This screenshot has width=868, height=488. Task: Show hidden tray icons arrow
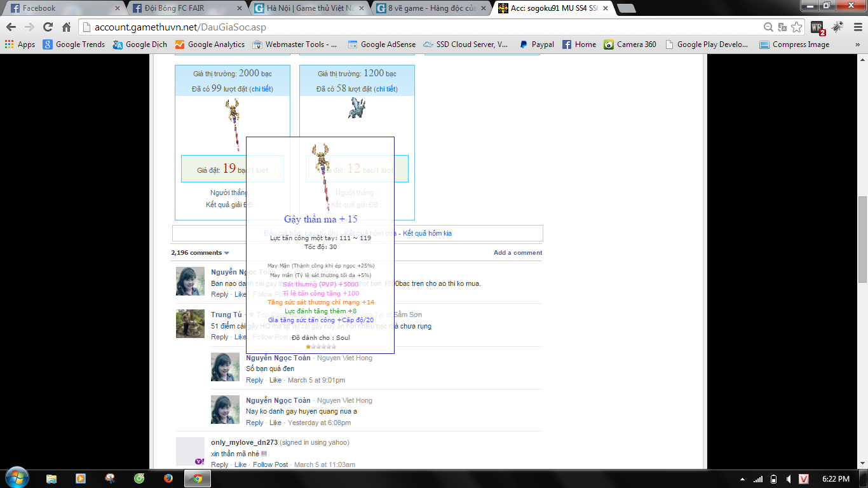pyautogui.click(x=743, y=479)
